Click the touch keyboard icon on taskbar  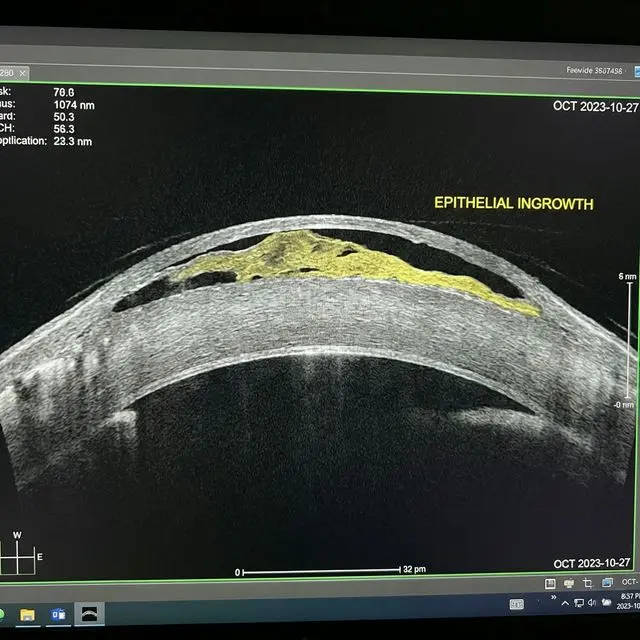(516, 604)
